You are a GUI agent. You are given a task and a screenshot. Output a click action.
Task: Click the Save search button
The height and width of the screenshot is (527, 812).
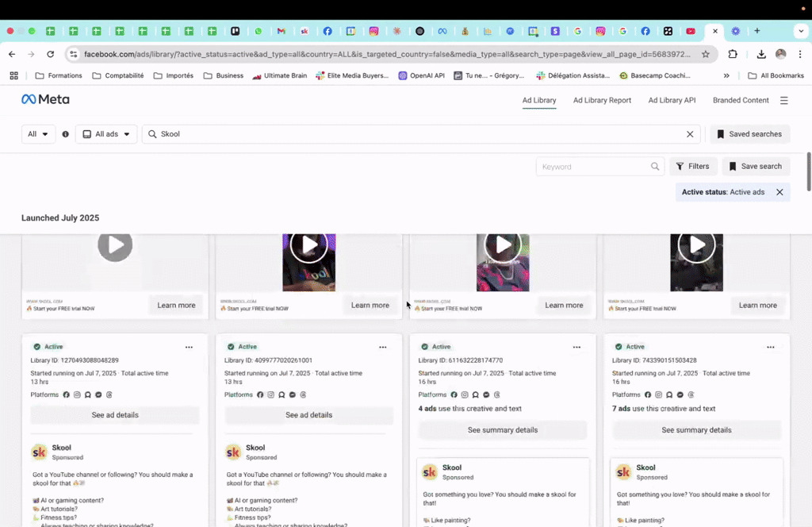pos(756,167)
